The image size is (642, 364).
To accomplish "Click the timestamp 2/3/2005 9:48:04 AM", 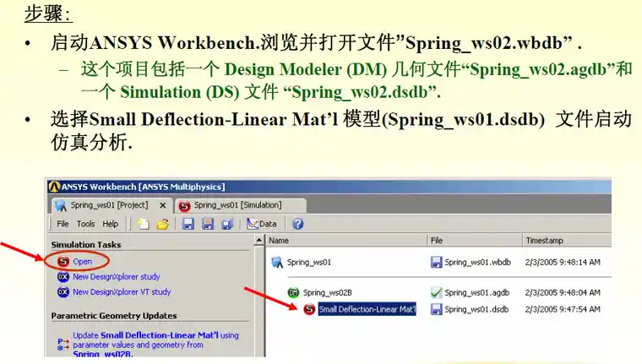I will point(563,292).
